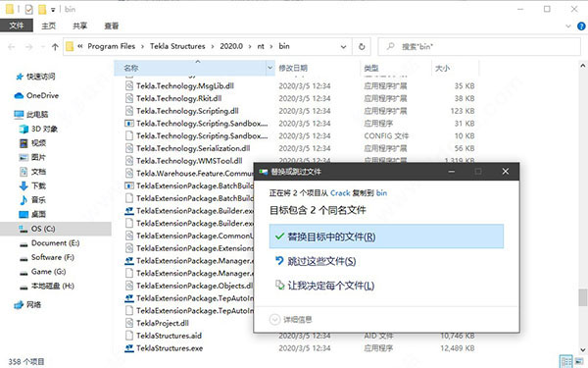Select 网络 in the navigation pane
The image size is (588, 368).
(27, 304)
